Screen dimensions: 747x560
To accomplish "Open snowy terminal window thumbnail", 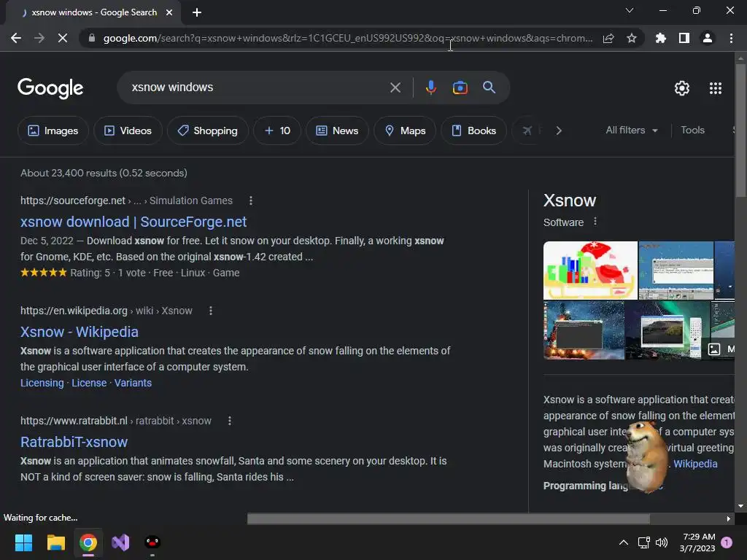I will [x=676, y=271].
